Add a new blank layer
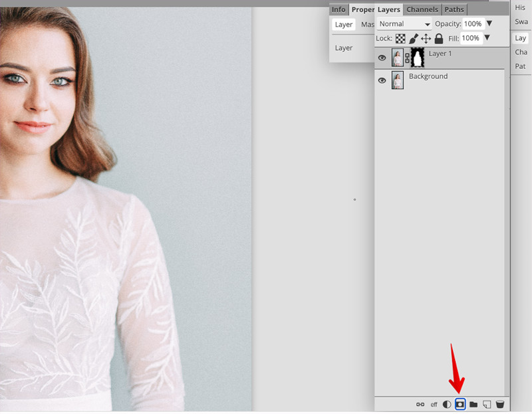The image size is (532, 414). pos(486,404)
